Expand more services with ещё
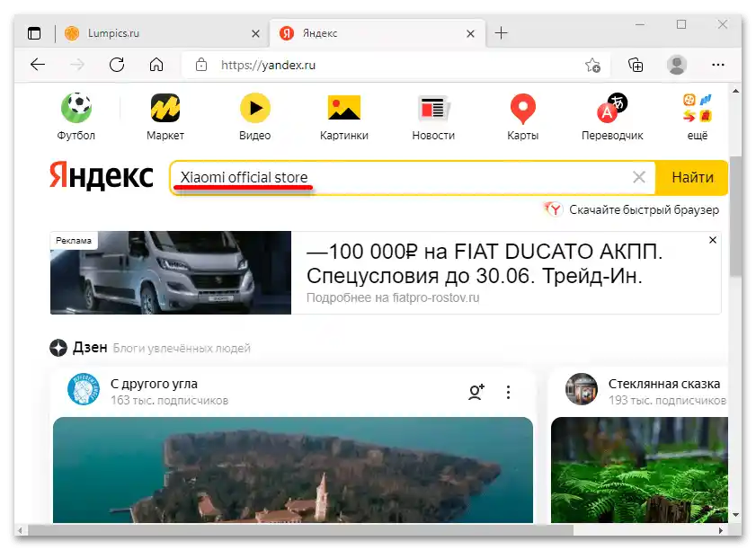 point(698,117)
